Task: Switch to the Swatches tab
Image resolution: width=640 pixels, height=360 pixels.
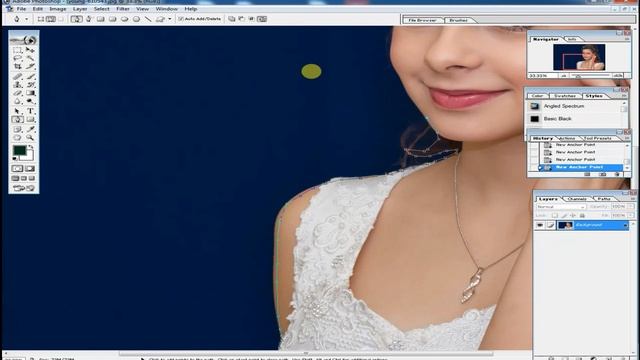Action: click(x=565, y=96)
